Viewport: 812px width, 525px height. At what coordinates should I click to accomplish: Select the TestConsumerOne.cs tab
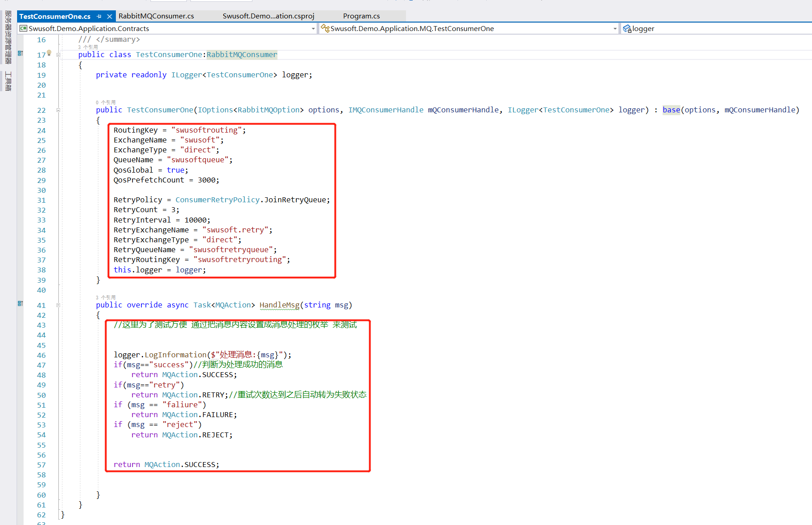click(x=55, y=16)
